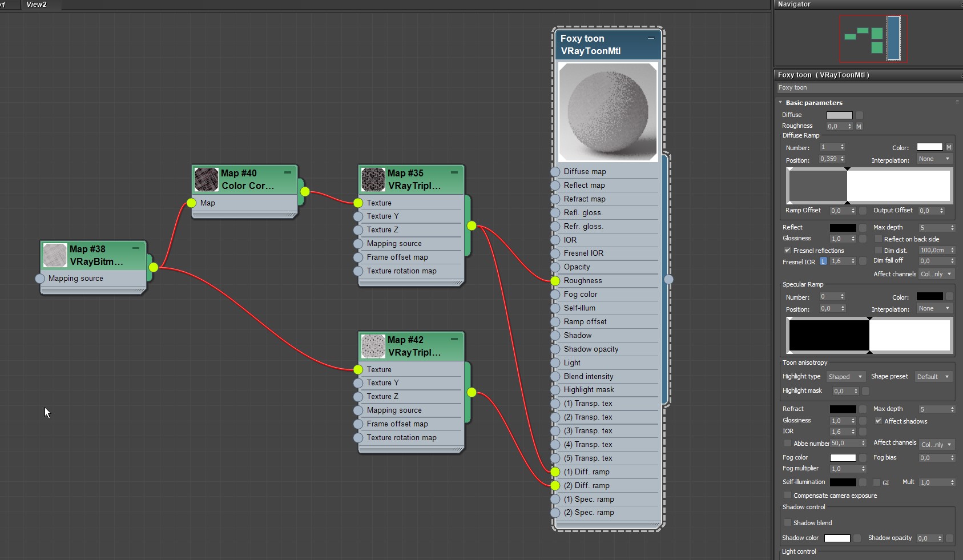
Task: Toggle the Affect shadows checkbox
Action: (879, 421)
